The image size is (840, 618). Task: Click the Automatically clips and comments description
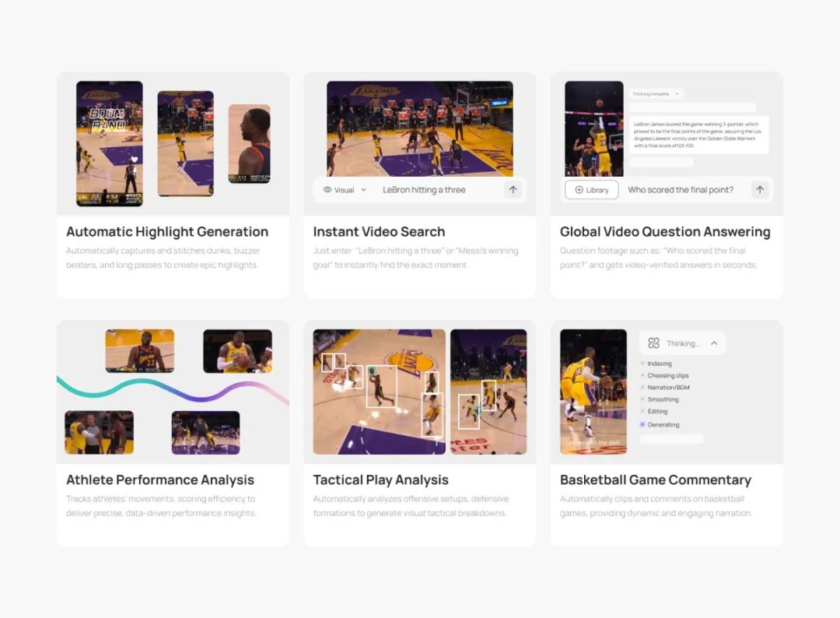[656, 506]
